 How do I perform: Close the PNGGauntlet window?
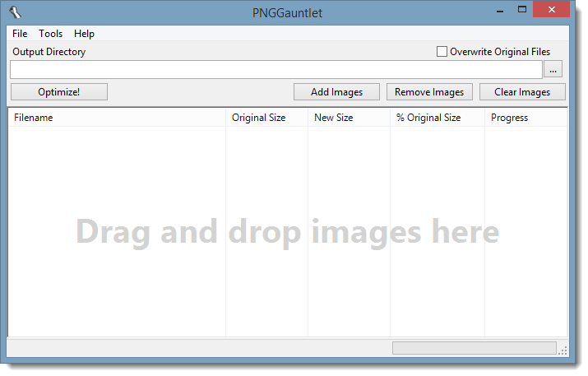(551, 10)
